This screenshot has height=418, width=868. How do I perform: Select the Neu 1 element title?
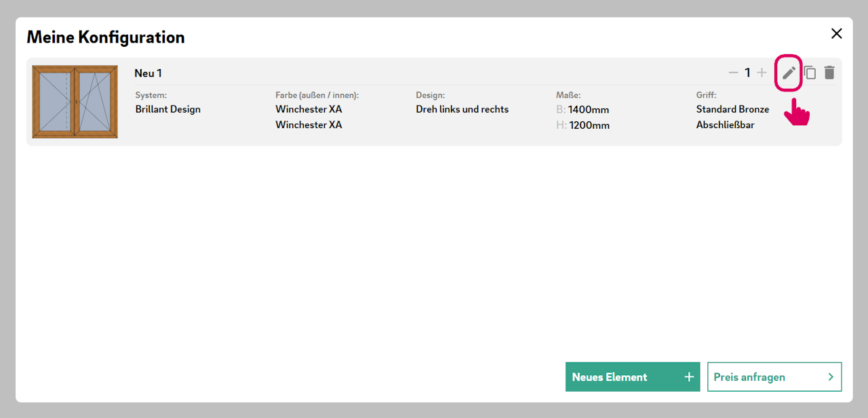(x=148, y=73)
